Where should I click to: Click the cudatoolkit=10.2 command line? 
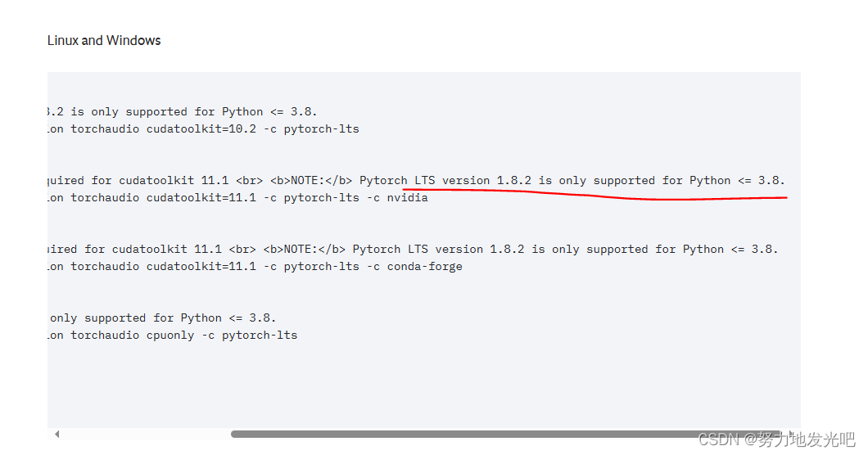(203, 128)
